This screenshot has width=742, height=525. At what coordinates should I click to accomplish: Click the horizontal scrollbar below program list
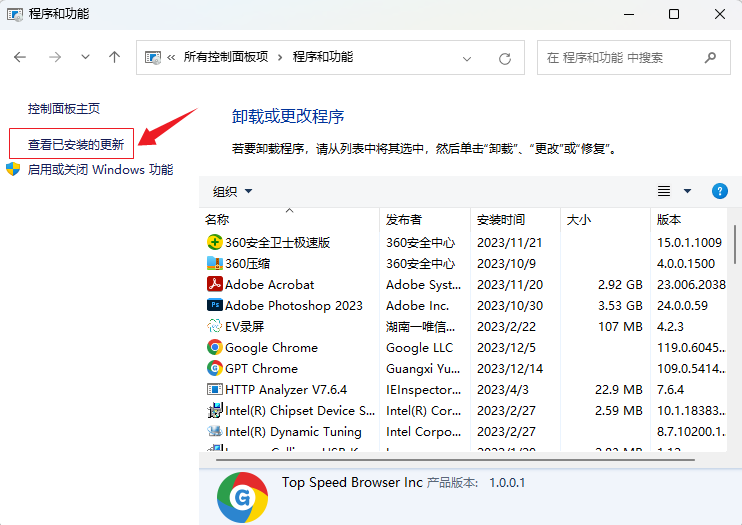[455, 460]
